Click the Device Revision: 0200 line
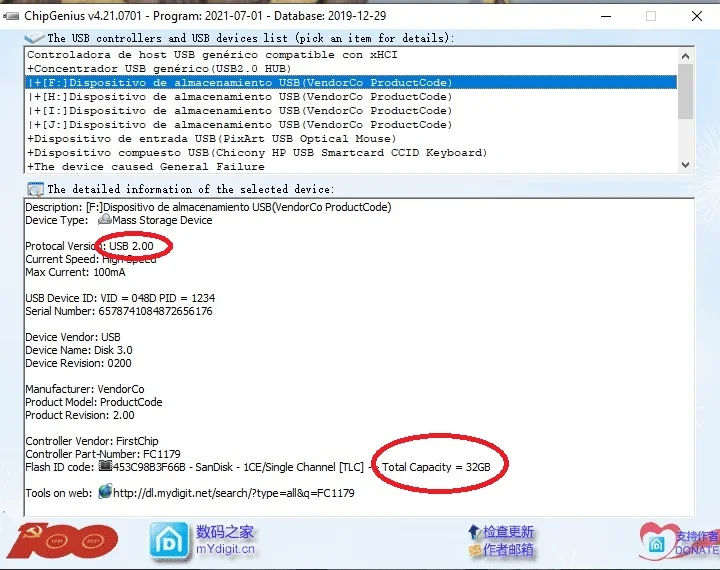Screen dimensions: 720x570 pyautogui.click(x=79, y=363)
